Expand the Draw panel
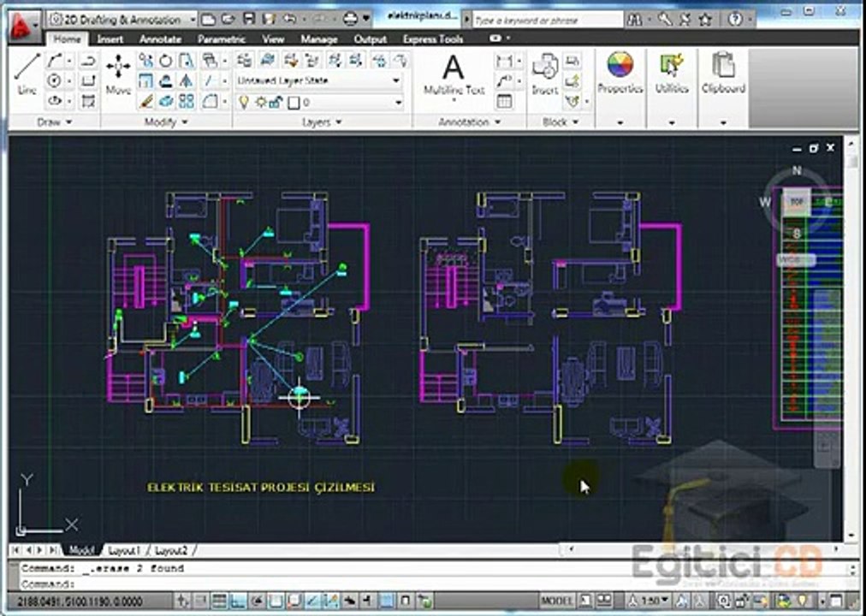866x616 pixels. [54, 122]
